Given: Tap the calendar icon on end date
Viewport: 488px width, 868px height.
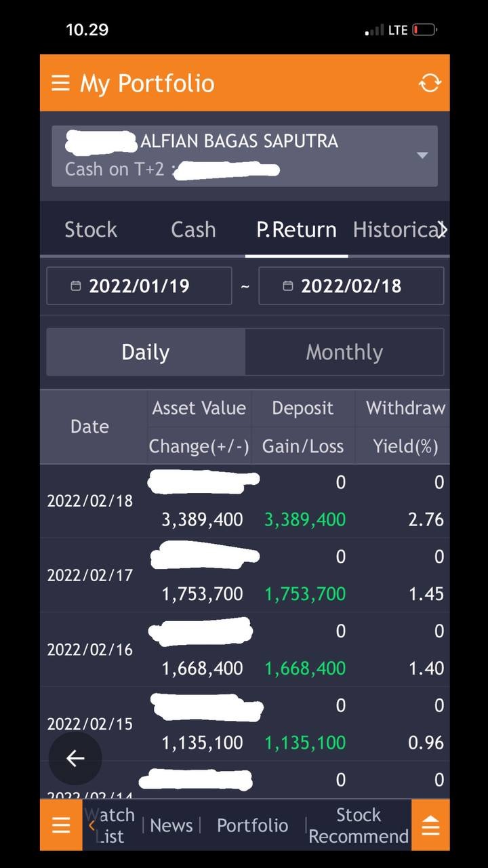Looking at the screenshot, I should (288, 286).
